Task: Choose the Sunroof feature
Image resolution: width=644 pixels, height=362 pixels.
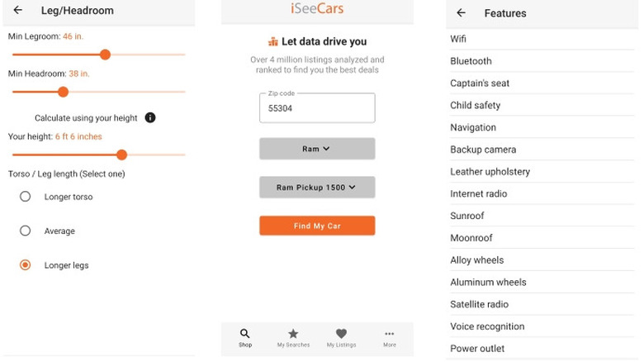Action: (x=467, y=216)
